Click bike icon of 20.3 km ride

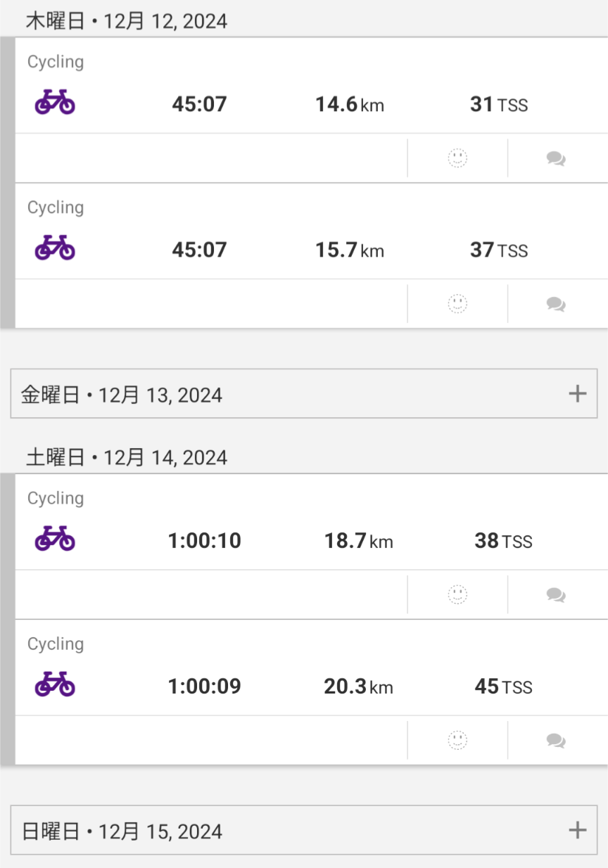(x=55, y=685)
